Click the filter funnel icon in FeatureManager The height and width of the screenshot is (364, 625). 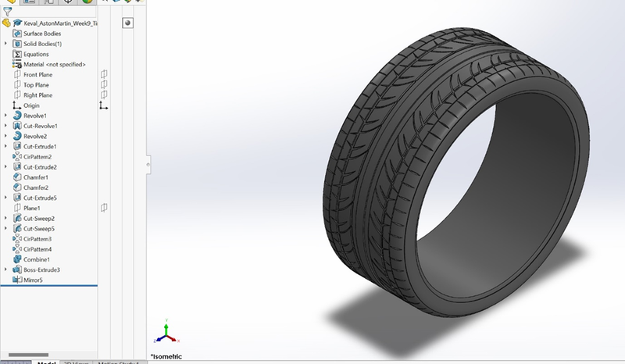(x=7, y=12)
